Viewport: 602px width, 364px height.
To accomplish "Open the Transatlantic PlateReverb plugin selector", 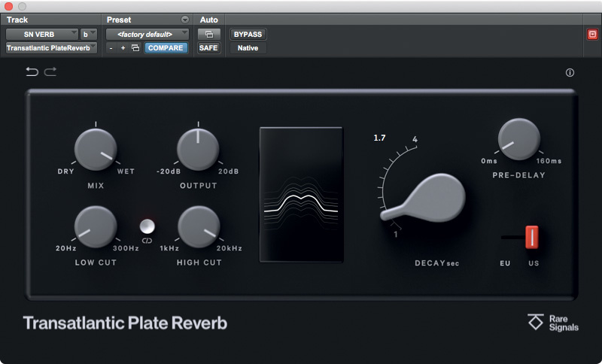I will click(x=51, y=48).
